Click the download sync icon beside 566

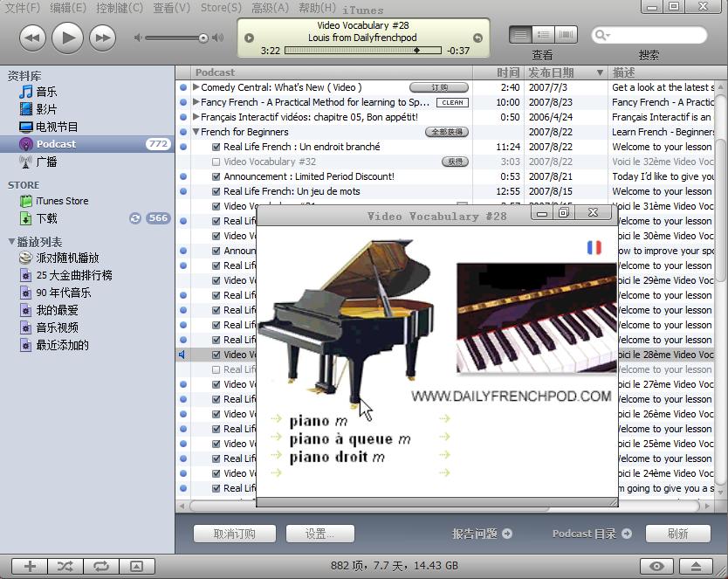click(135, 218)
